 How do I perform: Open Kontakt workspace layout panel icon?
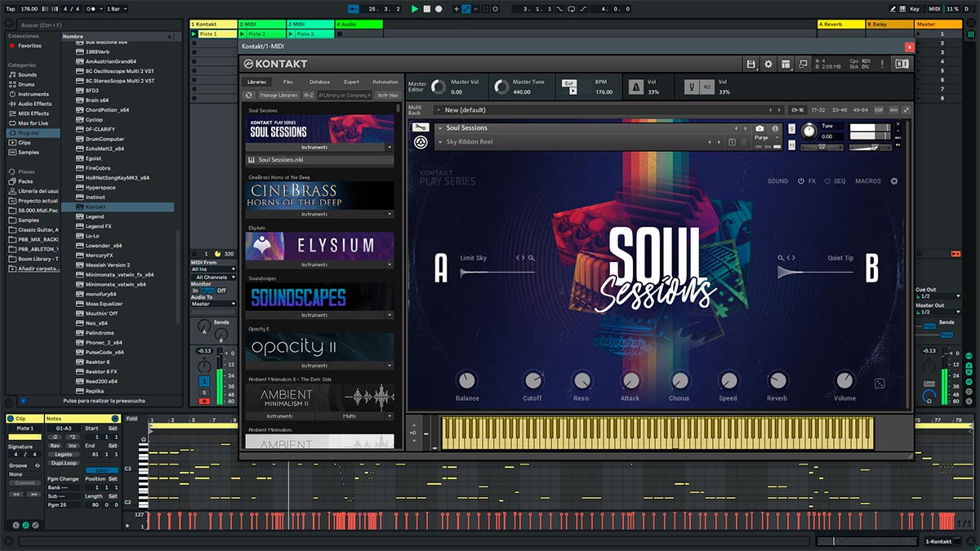pyautogui.click(x=785, y=64)
